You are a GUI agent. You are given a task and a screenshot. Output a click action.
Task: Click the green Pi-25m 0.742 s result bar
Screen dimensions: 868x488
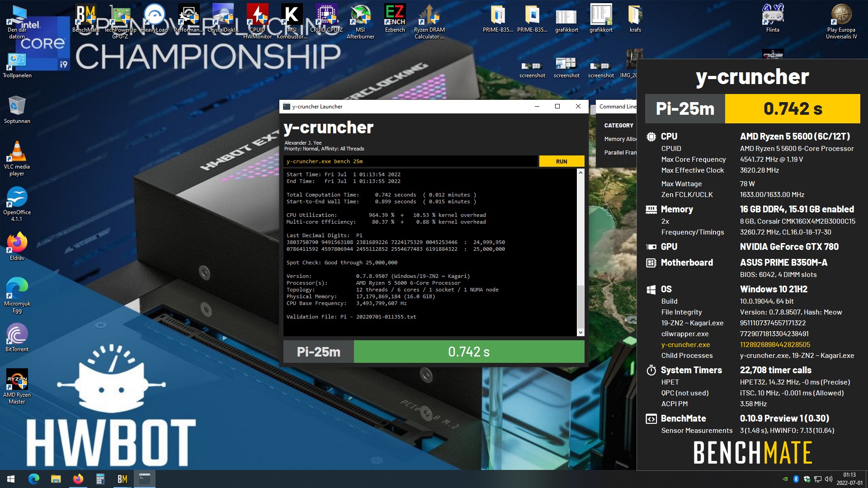[x=469, y=352]
